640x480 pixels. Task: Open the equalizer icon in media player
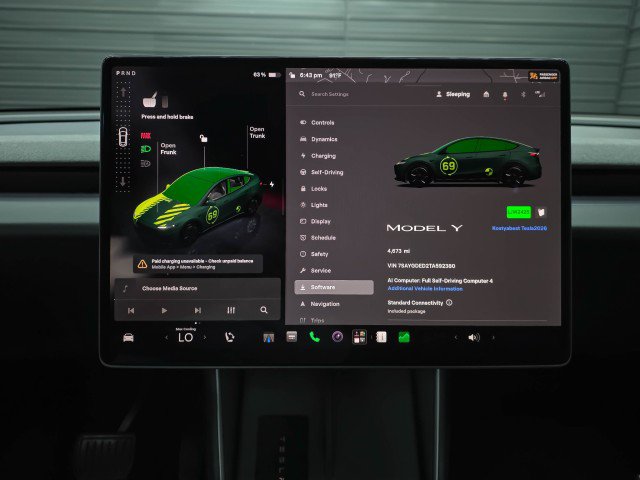tap(231, 310)
